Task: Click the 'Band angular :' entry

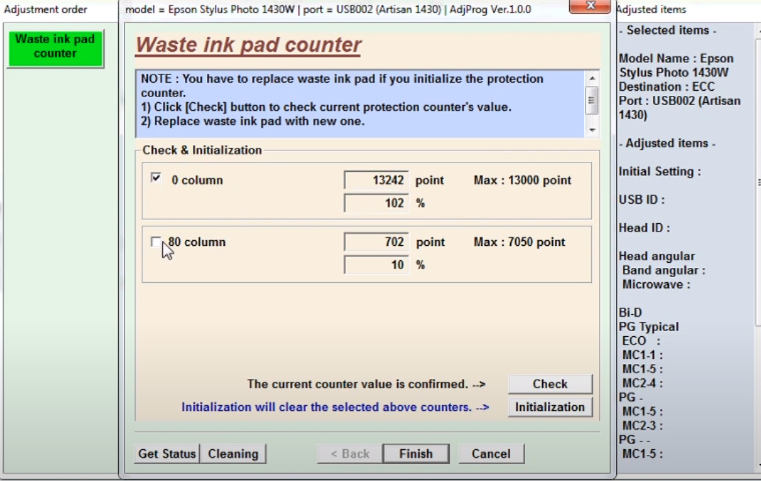Action: pos(664,270)
